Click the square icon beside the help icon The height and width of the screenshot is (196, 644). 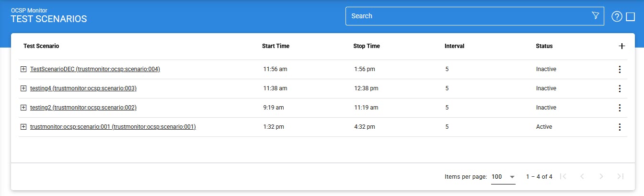pyautogui.click(x=631, y=17)
